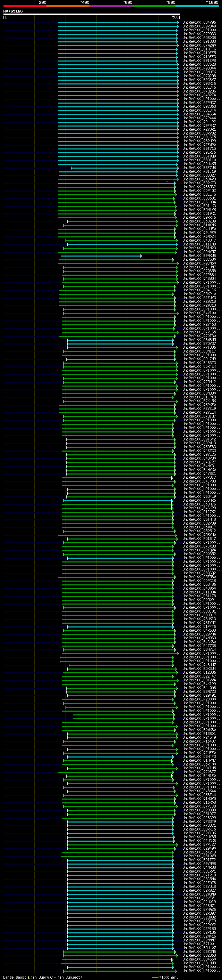Screen dimensions: 222x980
Task: Open hit UniRef100_B9RB49
Action: (x=199, y=26)
